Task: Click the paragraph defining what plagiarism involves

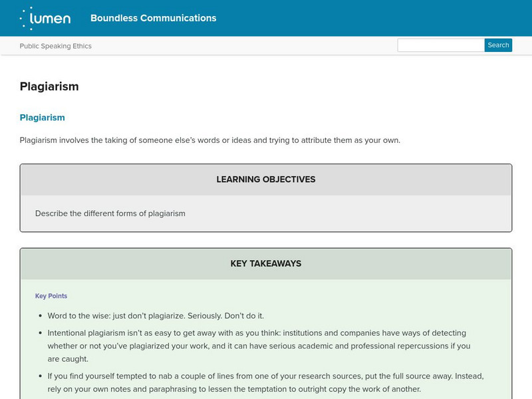Action: (x=209, y=140)
